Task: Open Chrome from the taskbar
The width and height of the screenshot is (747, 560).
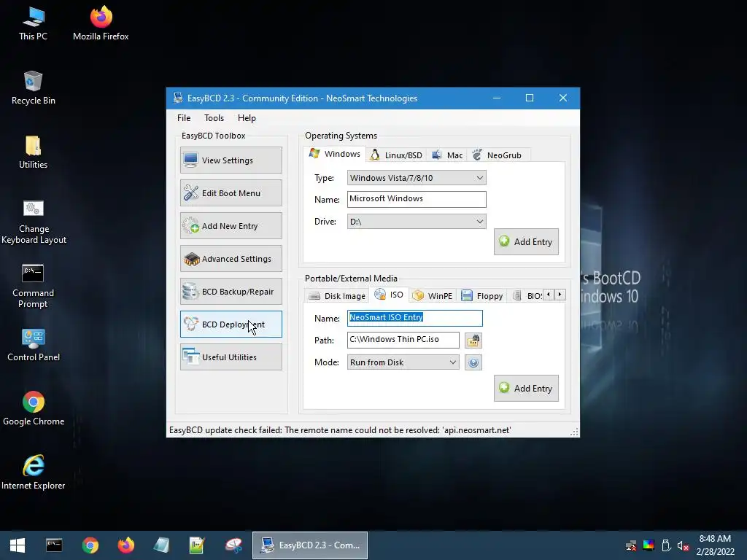Action: coord(90,545)
